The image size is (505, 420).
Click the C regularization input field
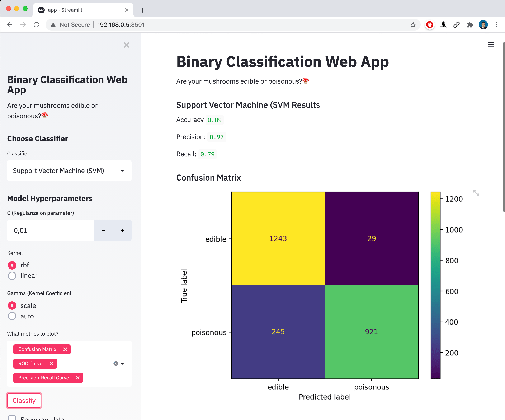51,230
